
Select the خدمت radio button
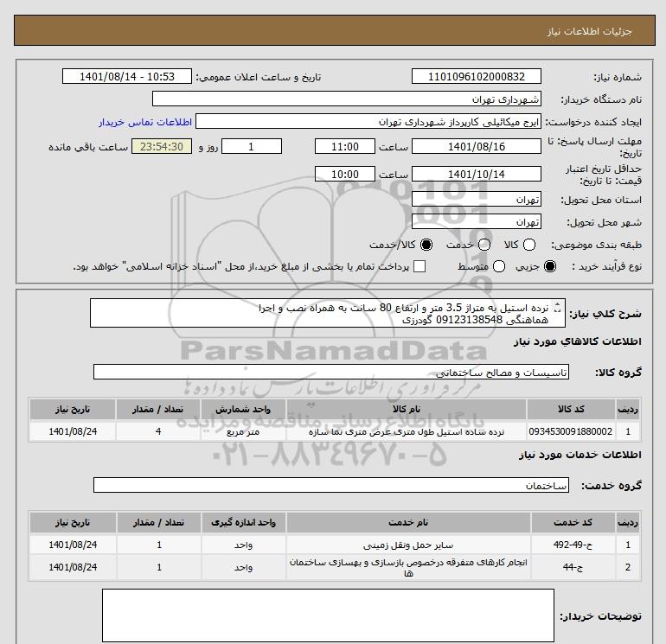click(x=484, y=245)
